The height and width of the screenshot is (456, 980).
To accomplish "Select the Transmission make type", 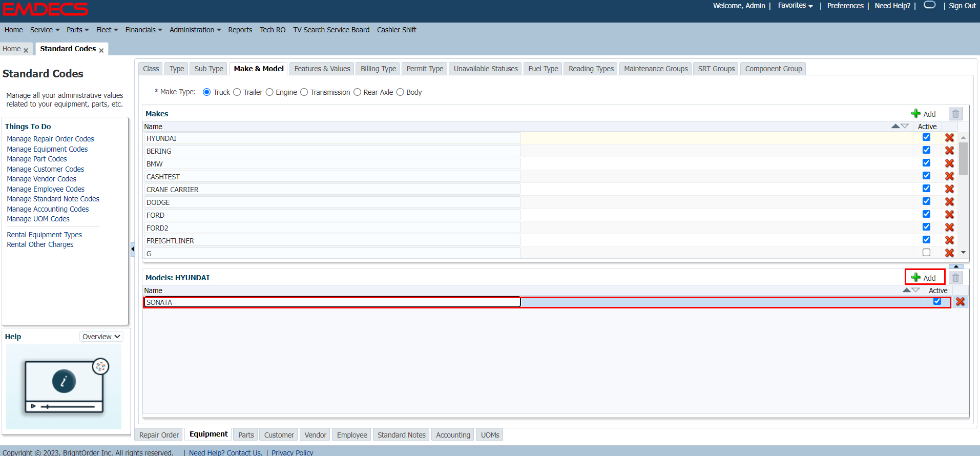I will [x=304, y=92].
